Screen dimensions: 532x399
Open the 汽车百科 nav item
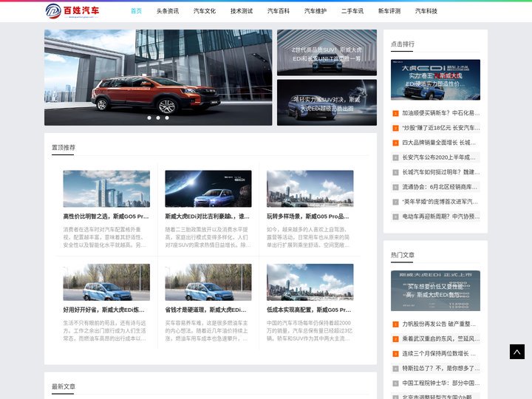point(279,11)
